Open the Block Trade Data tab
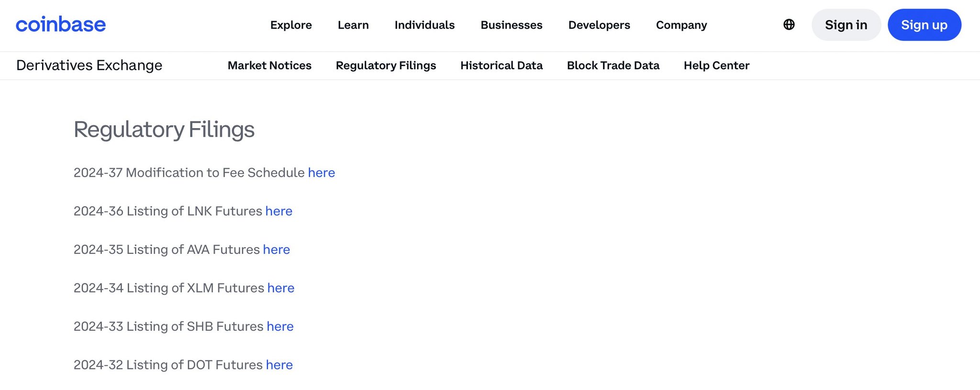The width and height of the screenshot is (980, 390). [x=613, y=65]
